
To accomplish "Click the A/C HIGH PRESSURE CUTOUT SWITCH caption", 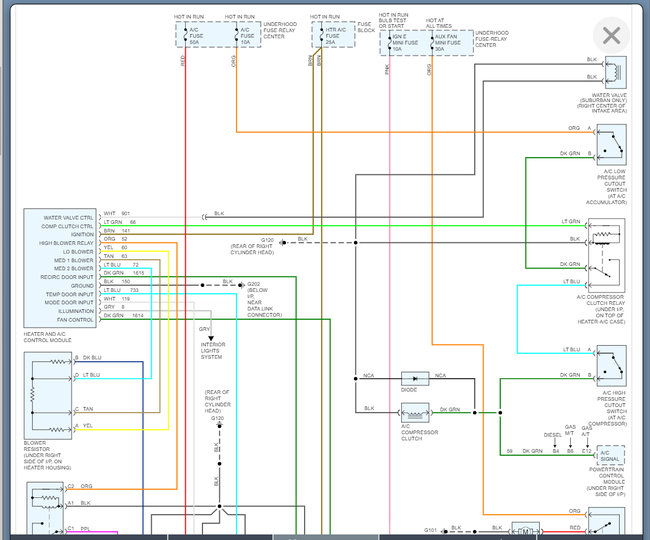I will [x=607, y=408].
